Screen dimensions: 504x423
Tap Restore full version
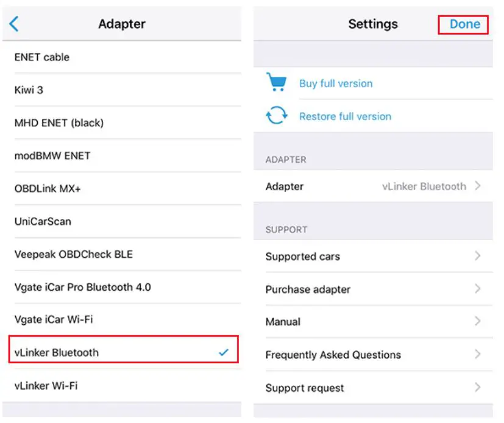point(346,116)
